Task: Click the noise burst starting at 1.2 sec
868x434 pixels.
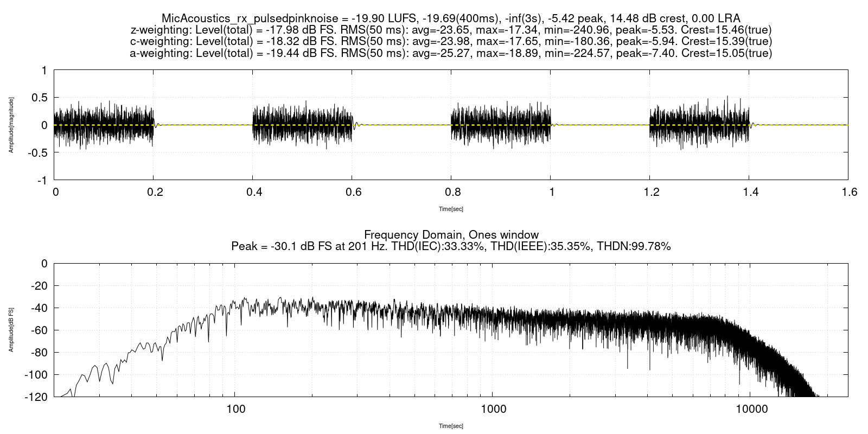Action: [699, 125]
